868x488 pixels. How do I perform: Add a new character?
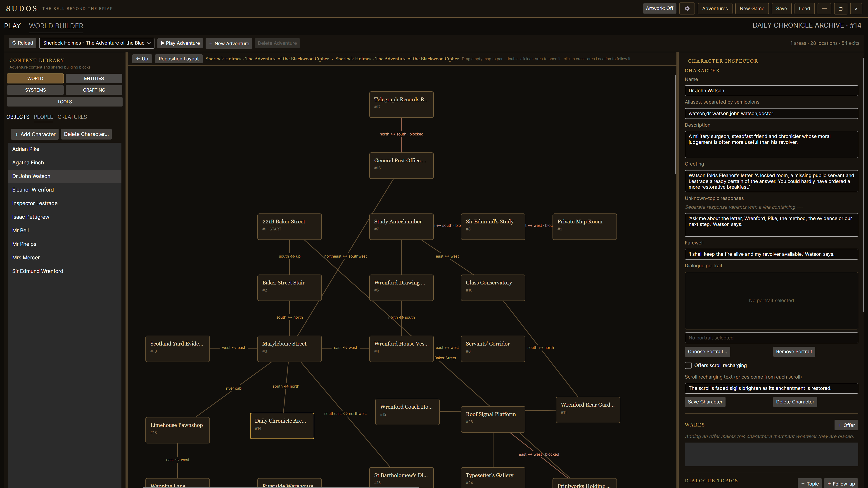35,134
